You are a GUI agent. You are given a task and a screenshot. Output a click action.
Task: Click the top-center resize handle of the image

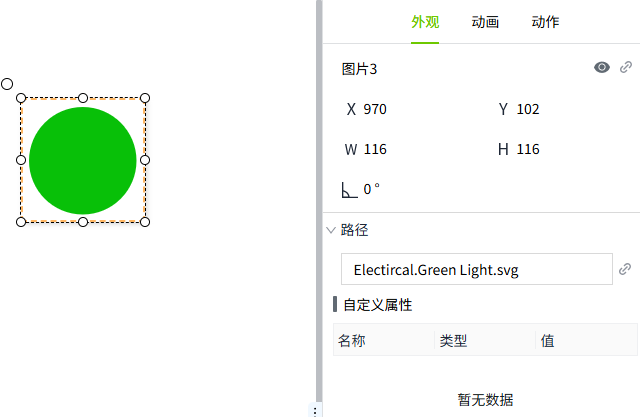tap(83, 98)
